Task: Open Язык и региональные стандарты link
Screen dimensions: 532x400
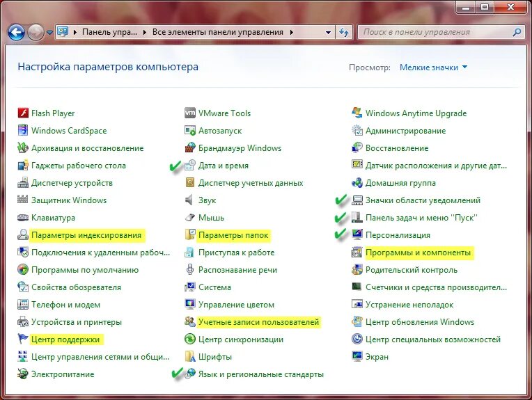Action: 261,374
